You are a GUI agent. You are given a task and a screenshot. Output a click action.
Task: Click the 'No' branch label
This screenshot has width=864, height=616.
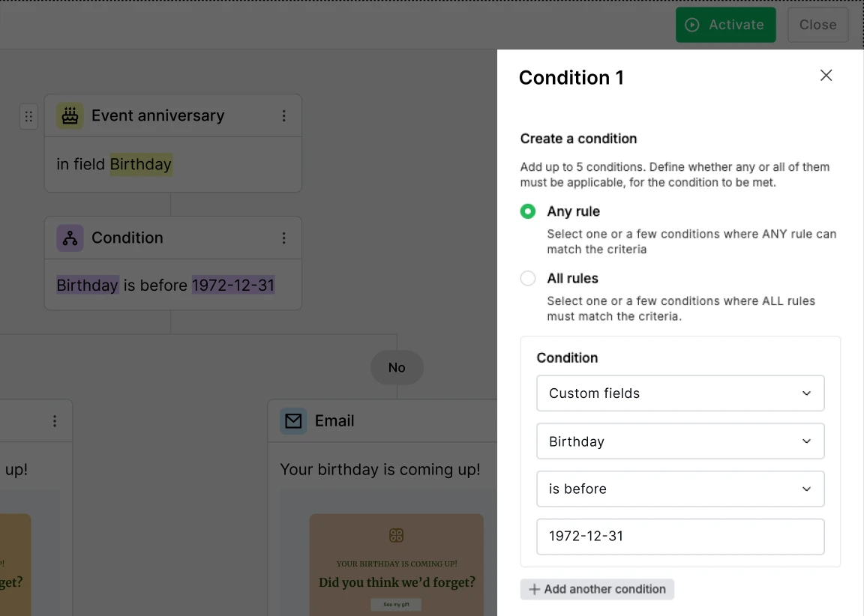click(x=397, y=367)
